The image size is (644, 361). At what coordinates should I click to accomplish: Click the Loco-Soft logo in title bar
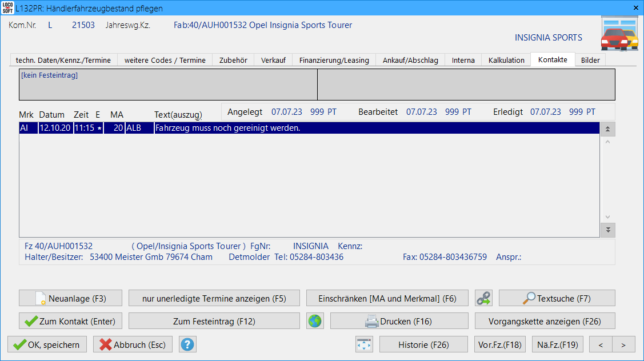click(8, 8)
